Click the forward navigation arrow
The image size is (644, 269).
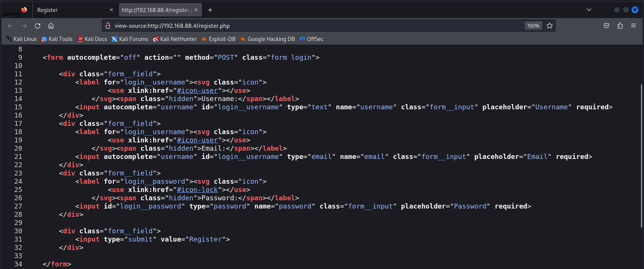tap(24, 26)
